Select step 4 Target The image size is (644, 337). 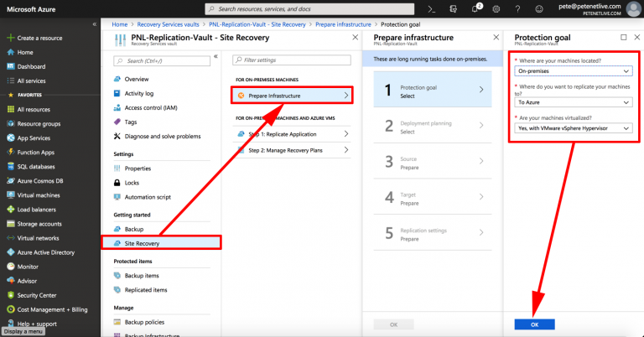[x=433, y=197]
